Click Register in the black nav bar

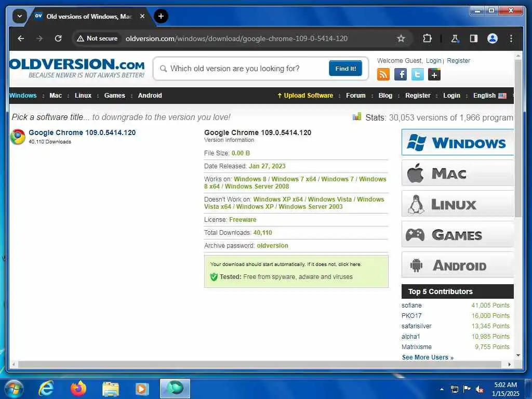pos(418,96)
